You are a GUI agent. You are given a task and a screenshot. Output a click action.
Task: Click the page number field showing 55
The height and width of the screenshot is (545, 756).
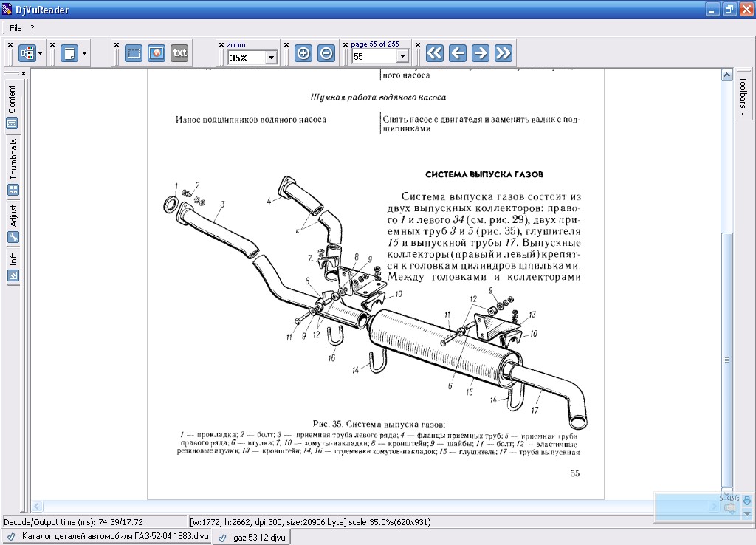point(374,56)
